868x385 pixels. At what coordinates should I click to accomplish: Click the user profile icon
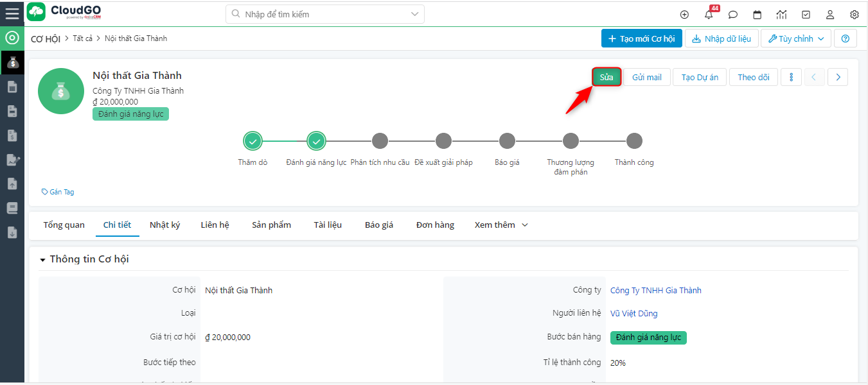830,15
